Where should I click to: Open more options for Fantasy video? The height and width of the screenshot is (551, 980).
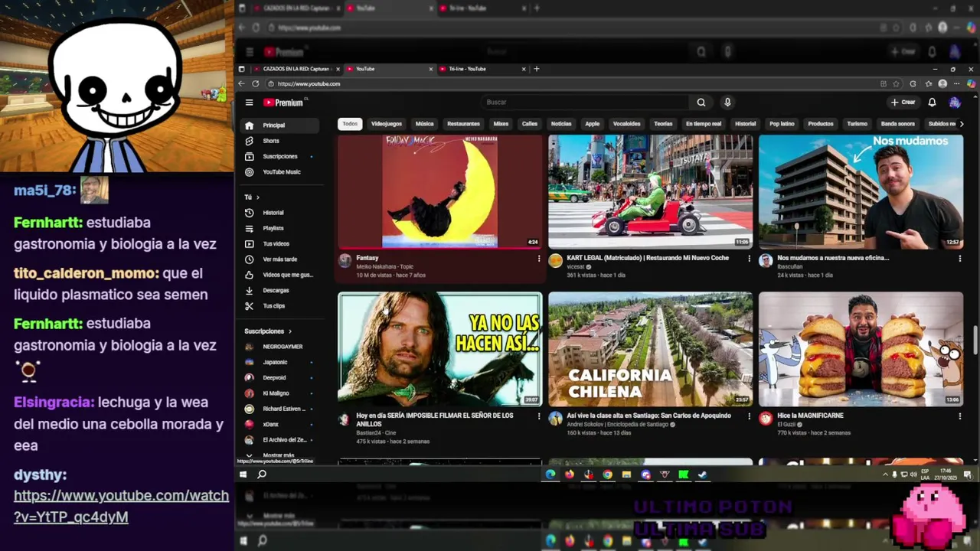(x=539, y=259)
